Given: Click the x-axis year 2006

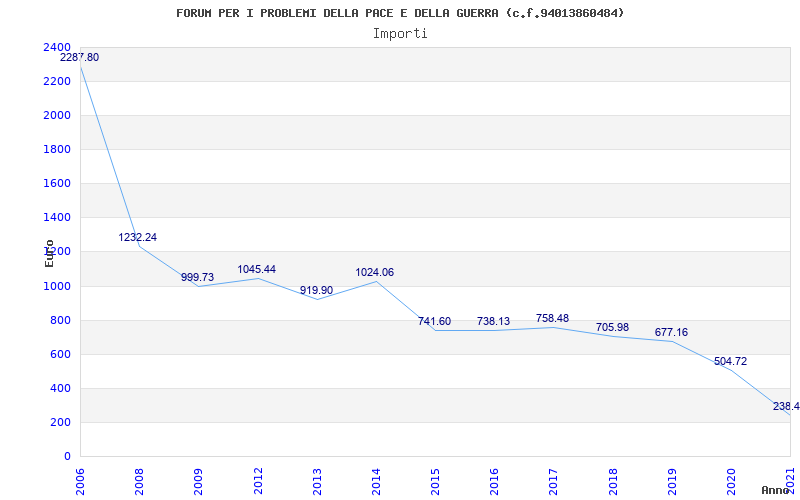Looking at the screenshot, I should (x=80, y=482).
